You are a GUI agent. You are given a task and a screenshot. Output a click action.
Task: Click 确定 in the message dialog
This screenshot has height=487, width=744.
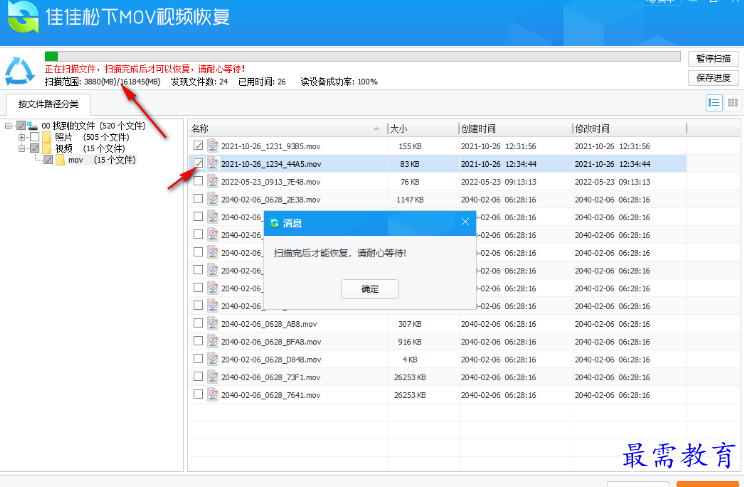[x=370, y=288]
